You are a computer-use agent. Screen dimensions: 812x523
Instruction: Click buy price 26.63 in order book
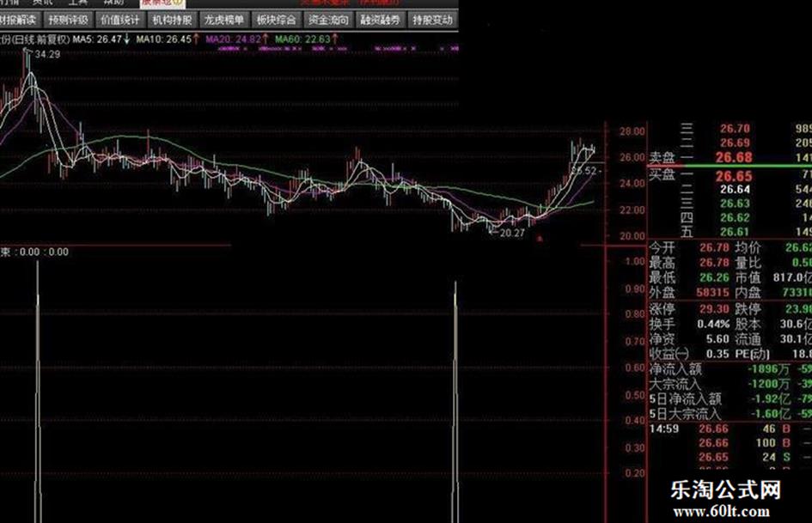735,204
